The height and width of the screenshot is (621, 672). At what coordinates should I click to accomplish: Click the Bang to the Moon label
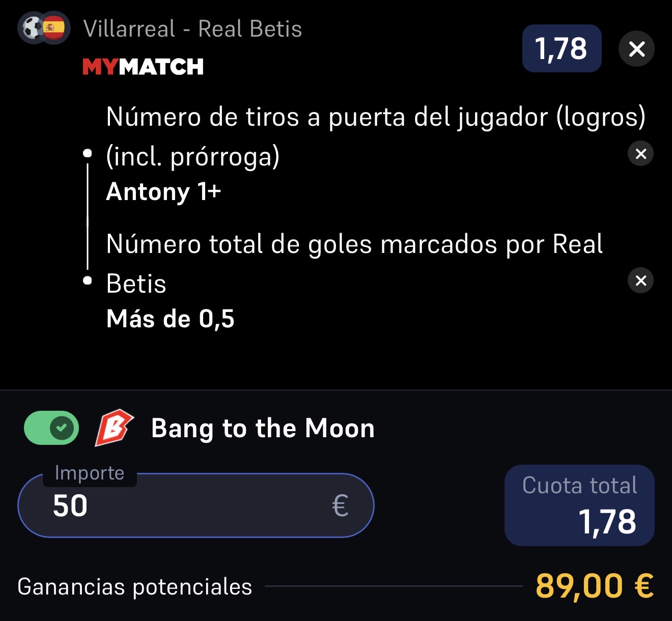tap(263, 428)
